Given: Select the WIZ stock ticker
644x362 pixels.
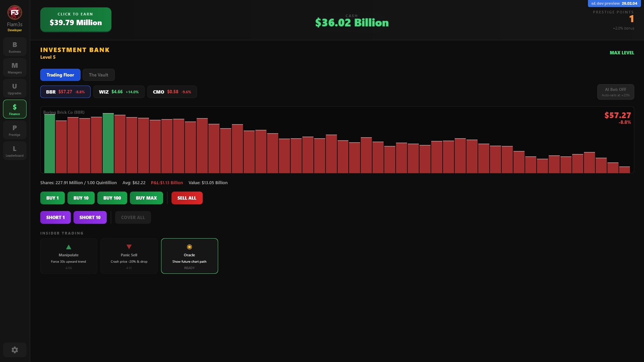Looking at the screenshot, I should click(x=118, y=92).
